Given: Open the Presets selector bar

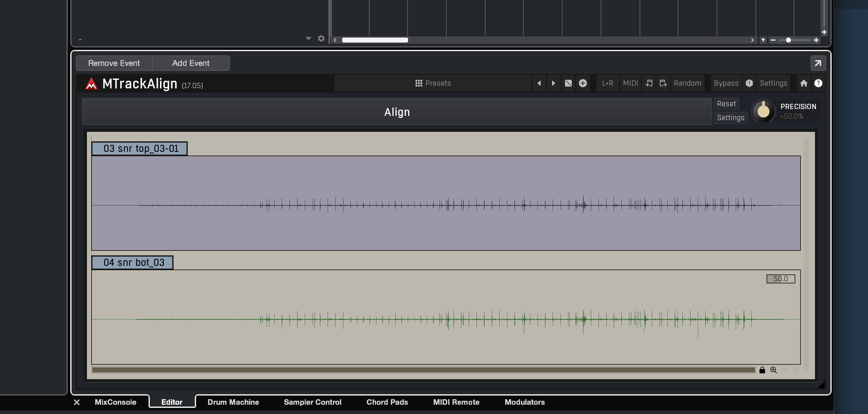Looking at the screenshot, I should [x=433, y=83].
